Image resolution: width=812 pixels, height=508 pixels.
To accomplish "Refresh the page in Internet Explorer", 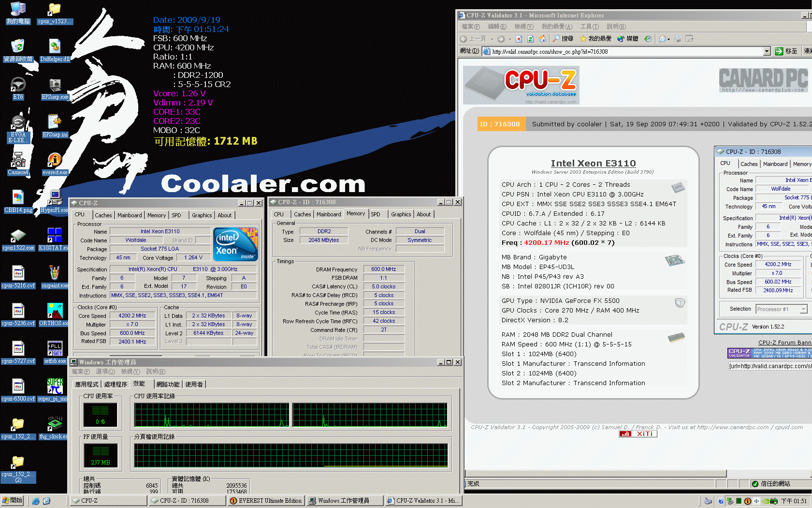I will click(x=530, y=39).
